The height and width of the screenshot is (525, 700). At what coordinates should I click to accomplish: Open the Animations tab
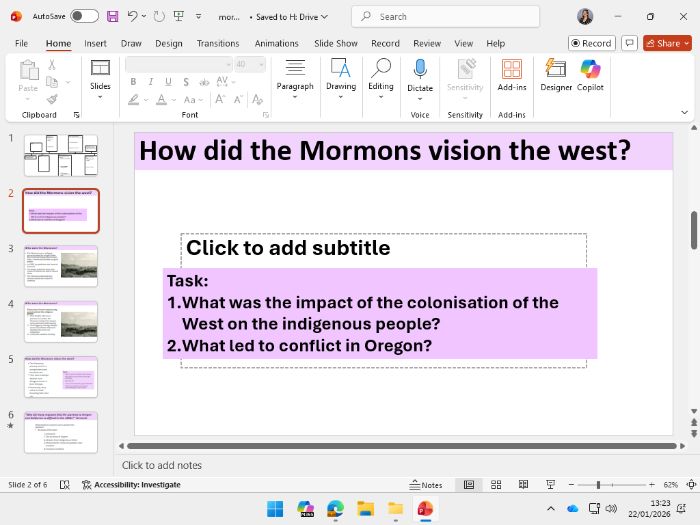[x=276, y=43]
